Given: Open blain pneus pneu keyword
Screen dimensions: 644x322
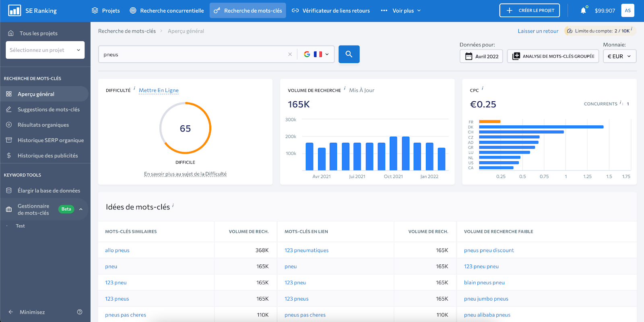Looking at the screenshot, I should (484, 283).
